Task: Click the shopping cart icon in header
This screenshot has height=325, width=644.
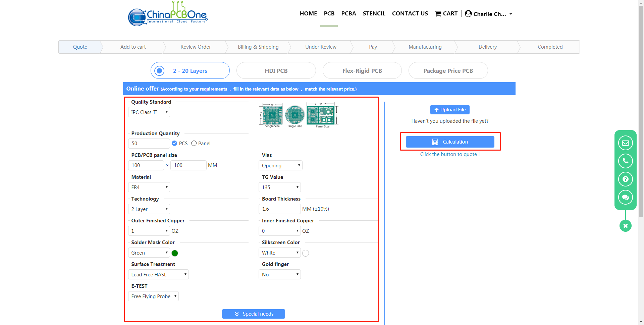Action: tap(438, 14)
